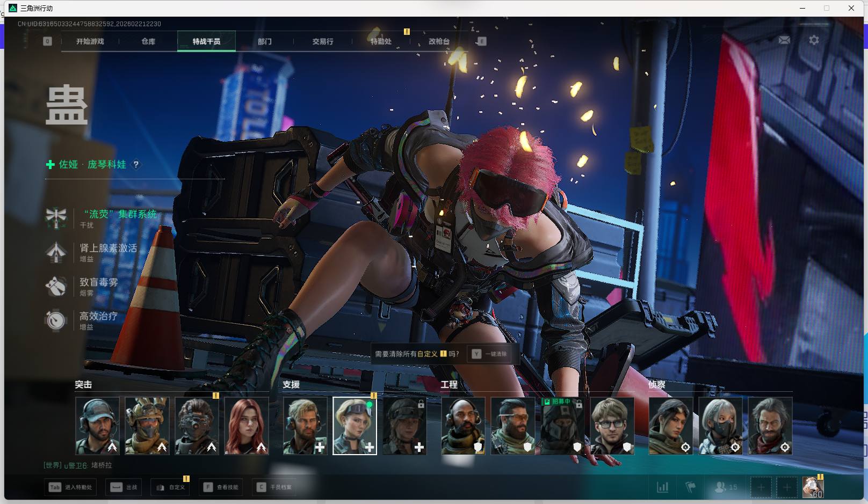The width and height of the screenshot is (868, 504).
Task: Select the 肾上腺素激活 skill icon
Action: coord(56,252)
